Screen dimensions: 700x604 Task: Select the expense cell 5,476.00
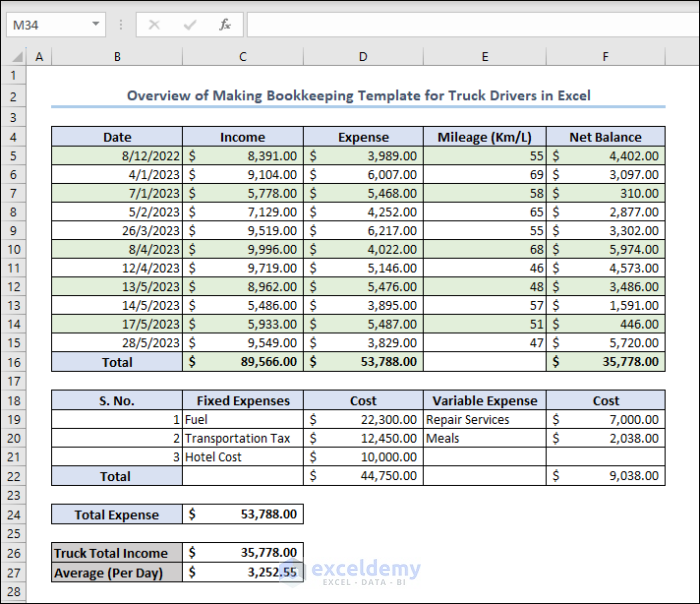coord(363,287)
